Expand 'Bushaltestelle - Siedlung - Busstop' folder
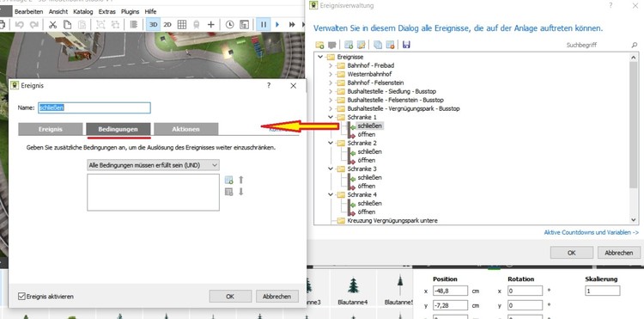644x319 pixels. click(331, 91)
